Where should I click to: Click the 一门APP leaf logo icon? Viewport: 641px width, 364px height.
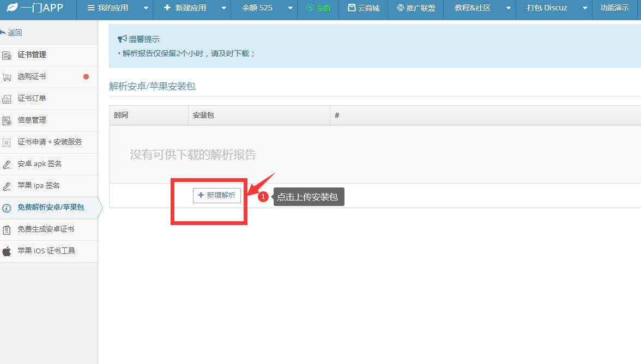12,7
